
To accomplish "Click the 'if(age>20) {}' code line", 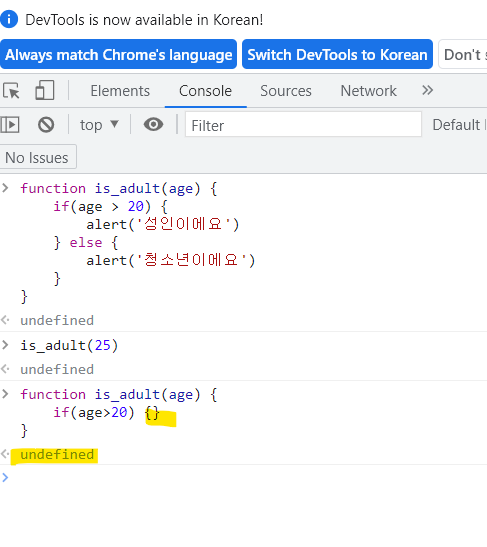I will (x=106, y=413).
